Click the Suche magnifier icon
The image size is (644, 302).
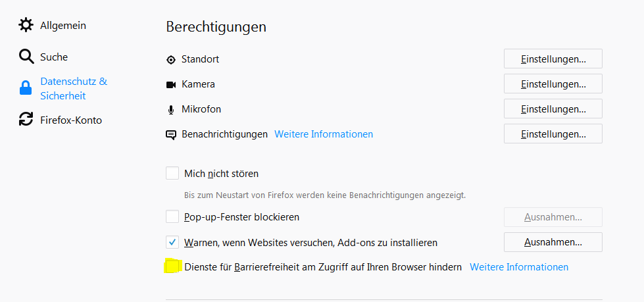(x=26, y=57)
